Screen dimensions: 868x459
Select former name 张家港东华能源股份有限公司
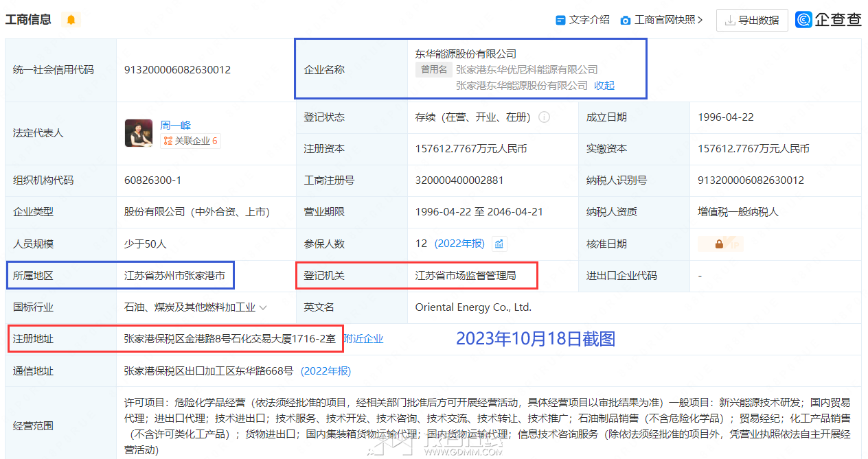tap(522, 86)
